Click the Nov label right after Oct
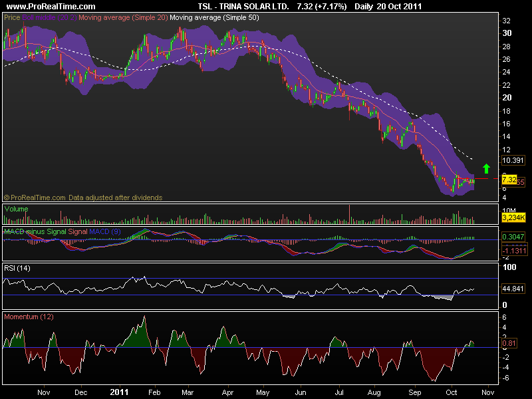 tap(488, 392)
